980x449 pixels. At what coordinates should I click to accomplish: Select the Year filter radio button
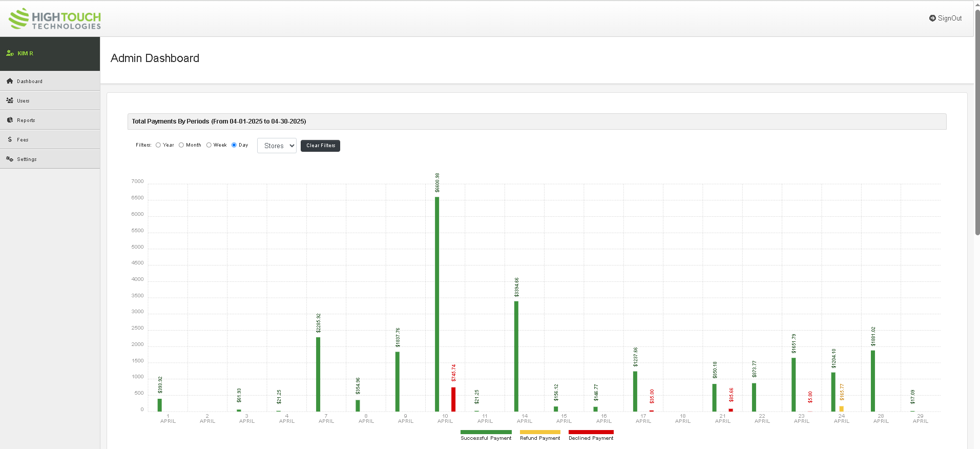pos(158,145)
